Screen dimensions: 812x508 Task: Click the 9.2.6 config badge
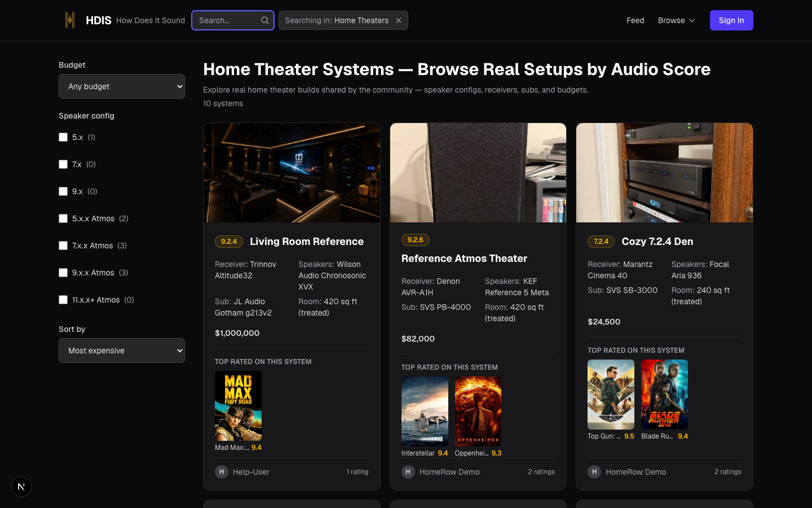(416, 240)
